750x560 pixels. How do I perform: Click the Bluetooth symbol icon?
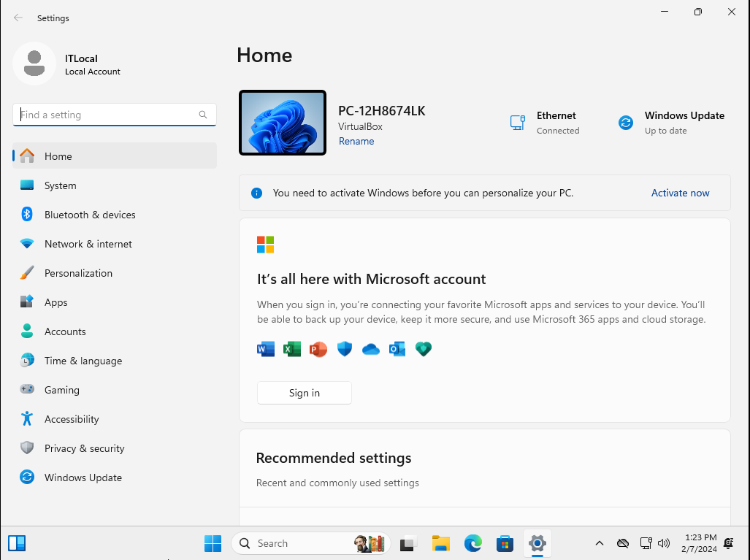coord(27,214)
